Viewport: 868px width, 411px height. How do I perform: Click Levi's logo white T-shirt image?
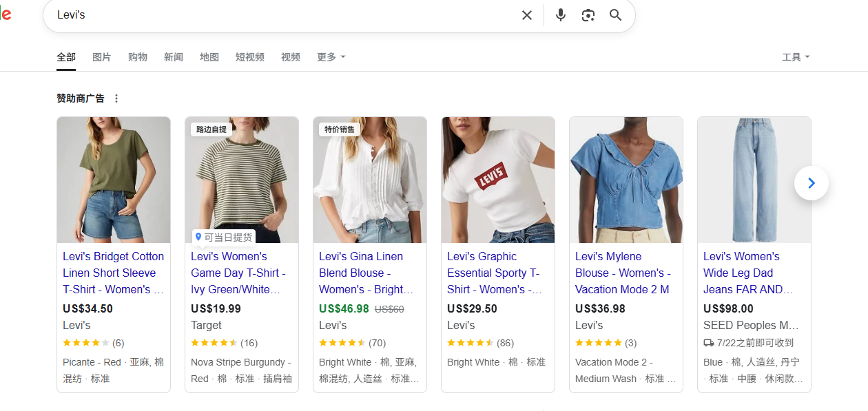(x=498, y=180)
